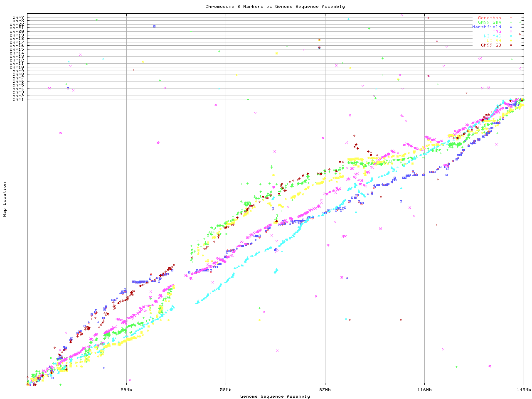Click the vertical 'Map Location' axis title
532x399 pixels.
pyautogui.click(x=5, y=199)
